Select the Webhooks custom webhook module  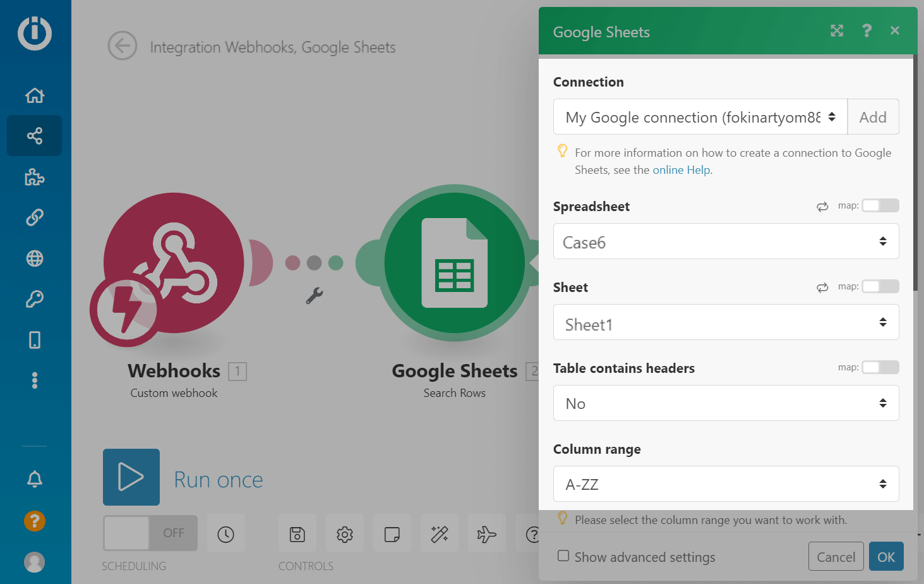(174, 264)
